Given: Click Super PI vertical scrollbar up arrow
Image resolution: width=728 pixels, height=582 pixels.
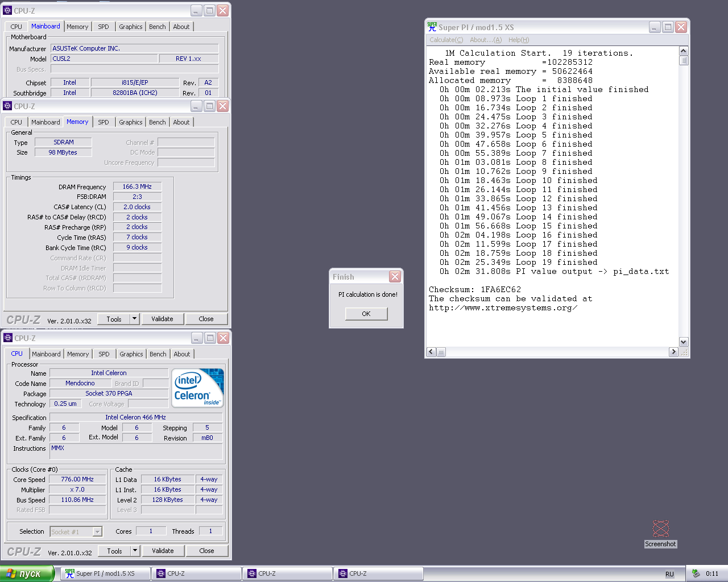Looking at the screenshot, I should coord(684,51).
